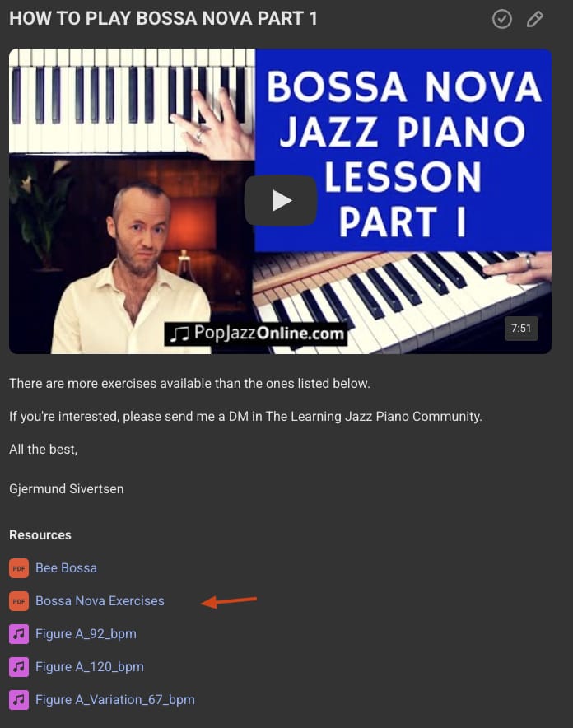Screen dimensions: 573x728
Task: Click the Resources section heading
Action: click(40, 534)
